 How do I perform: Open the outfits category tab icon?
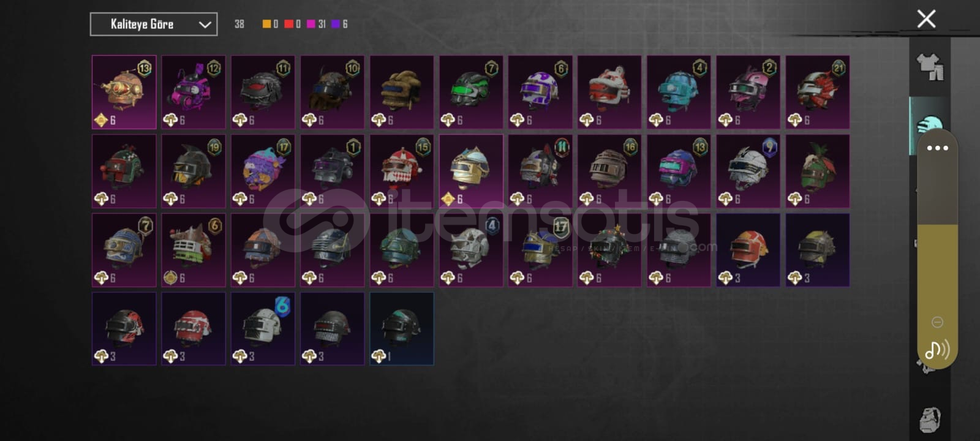tap(929, 66)
